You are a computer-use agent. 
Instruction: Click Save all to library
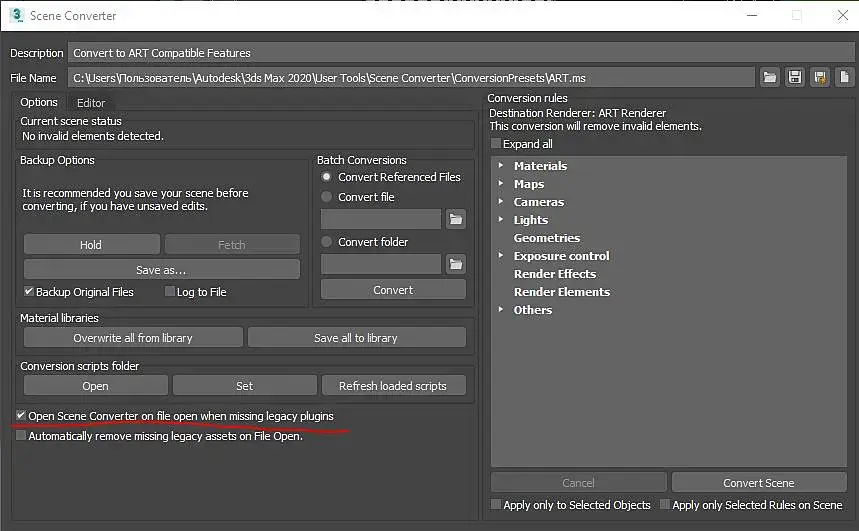point(356,338)
